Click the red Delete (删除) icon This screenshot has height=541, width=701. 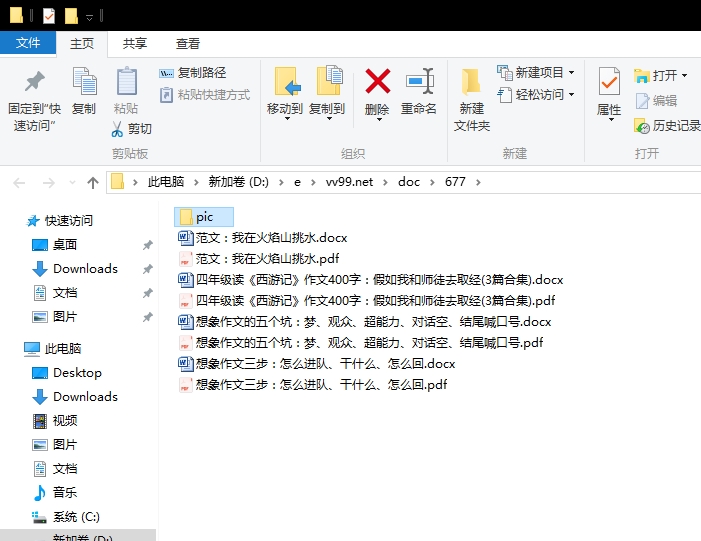tap(378, 81)
